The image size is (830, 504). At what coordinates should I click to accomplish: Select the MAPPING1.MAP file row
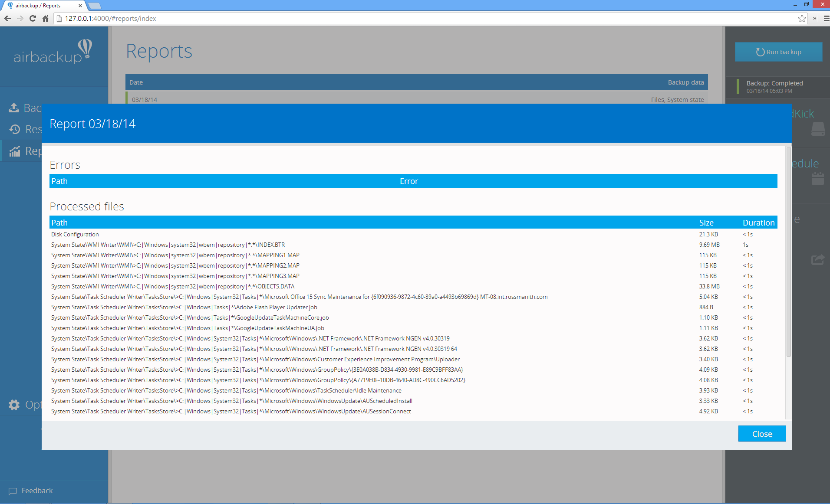413,255
